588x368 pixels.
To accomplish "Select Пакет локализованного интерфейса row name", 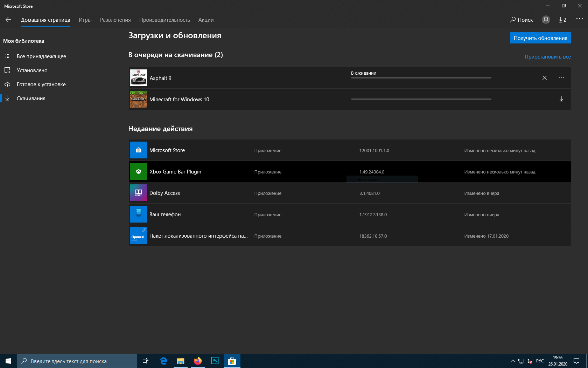I will pos(198,236).
